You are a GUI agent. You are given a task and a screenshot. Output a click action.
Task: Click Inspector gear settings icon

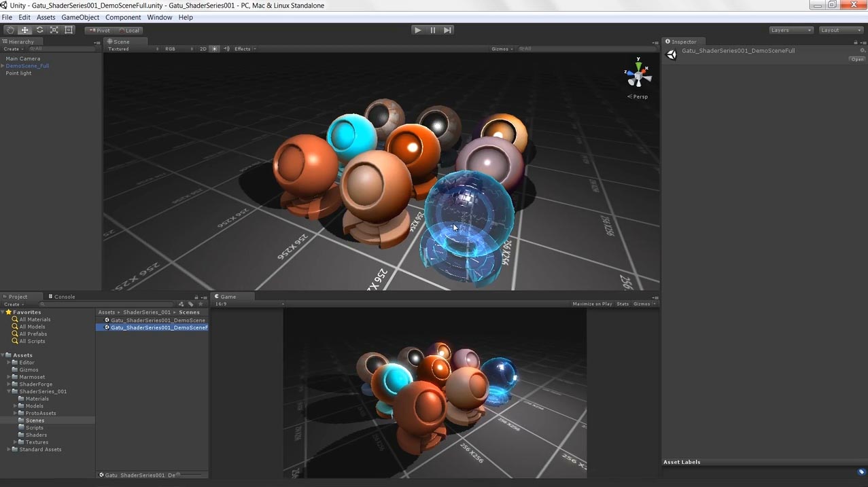pos(863,50)
